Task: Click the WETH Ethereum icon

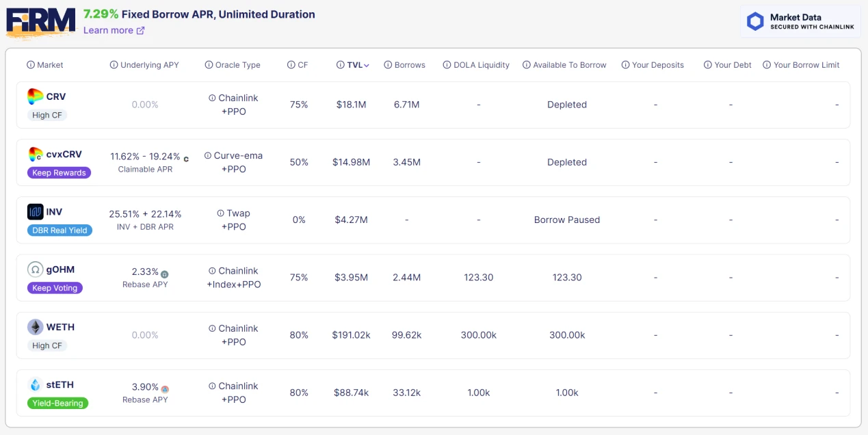Action: [x=36, y=327]
